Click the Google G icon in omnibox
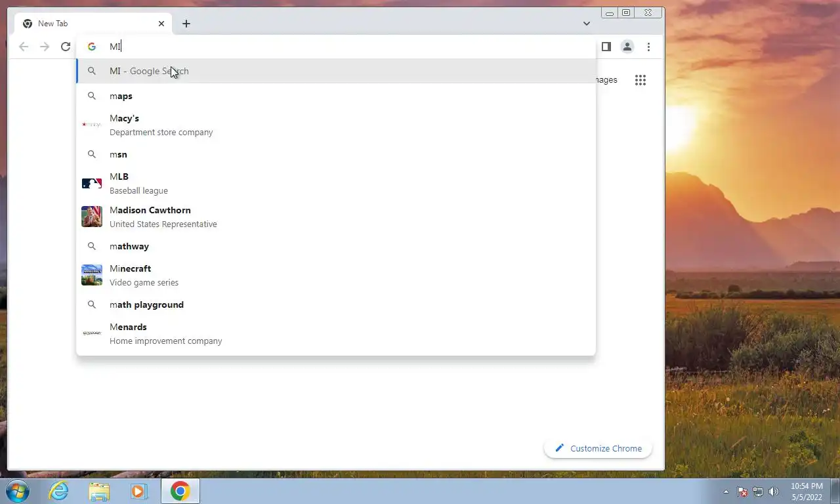 [x=92, y=47]
